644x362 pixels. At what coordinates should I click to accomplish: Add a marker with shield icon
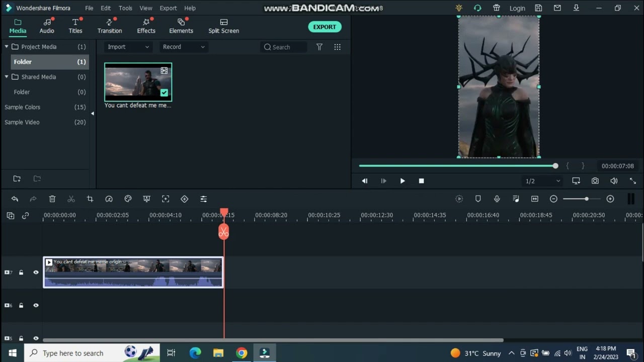tap(478, 199)
